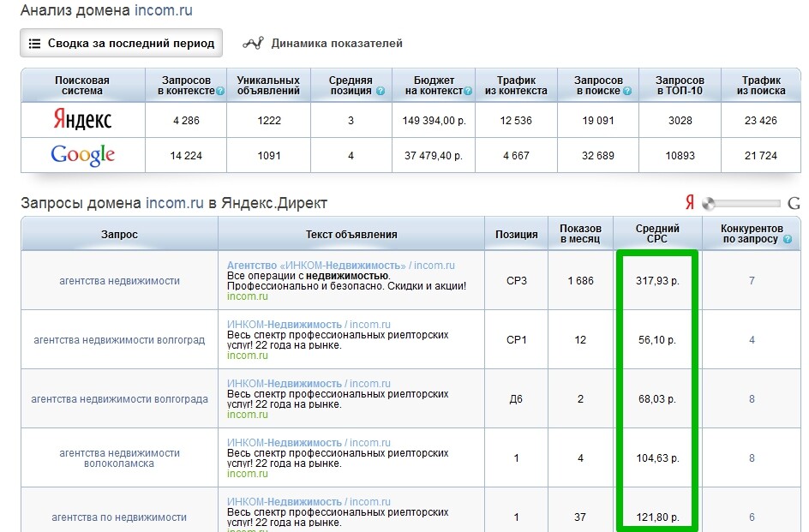The height and width of the screenshot is (532, 809).
Task: Click help icon next to Бюджет на контекст
Action: 468,92
